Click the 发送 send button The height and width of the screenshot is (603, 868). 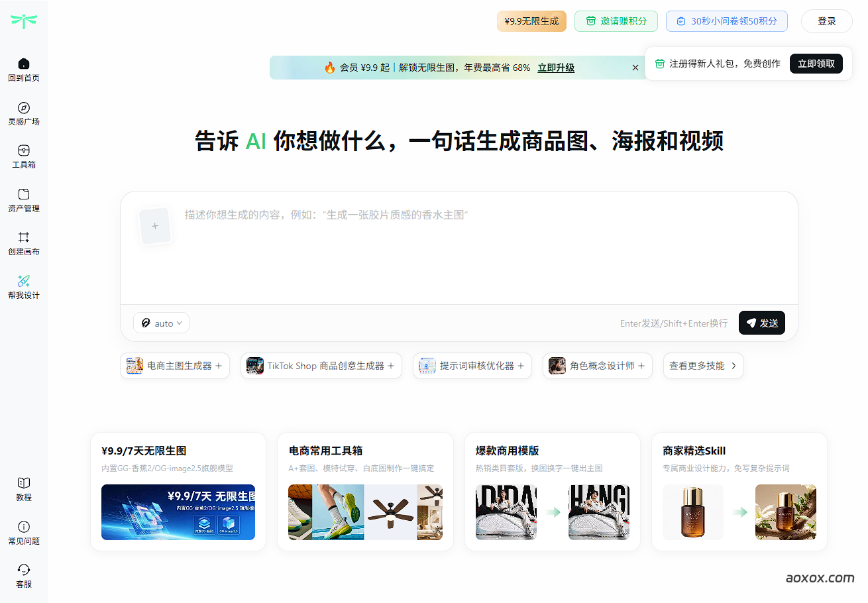point(762,323)
